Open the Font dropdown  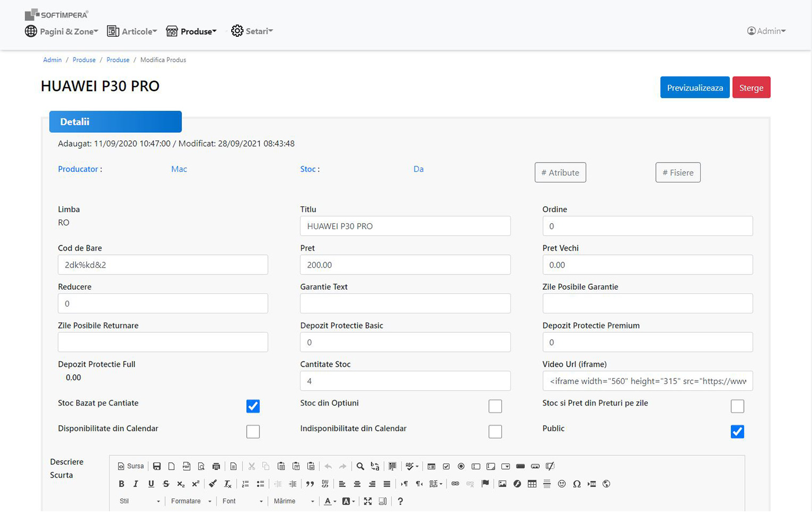click(242, 501)
